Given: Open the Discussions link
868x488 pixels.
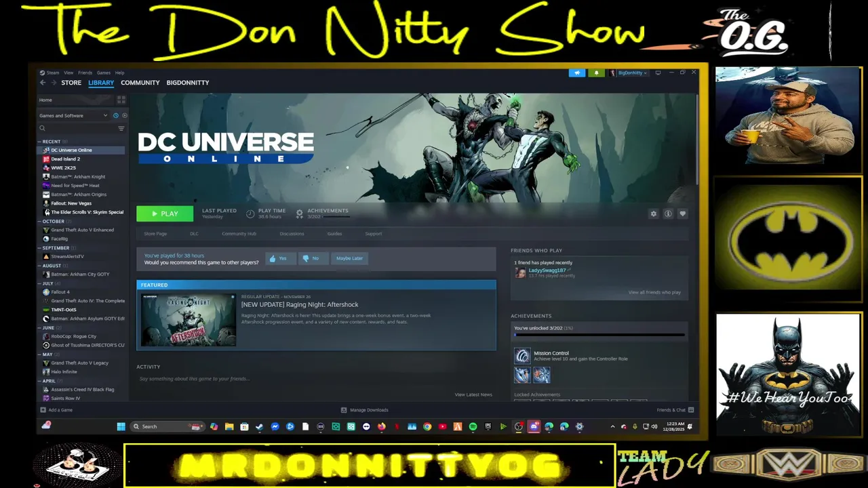Looking at the screenshot, I should coord(292,234).
